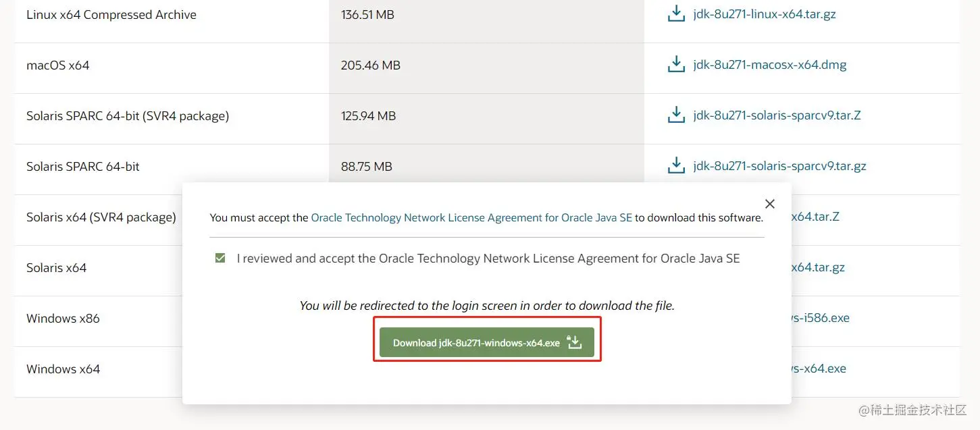Screen dimensions: 980x430
Task: Open jdk-8u271-macosx-x64.dmg link
Action: pyautogui.click(x=770, y=65)
